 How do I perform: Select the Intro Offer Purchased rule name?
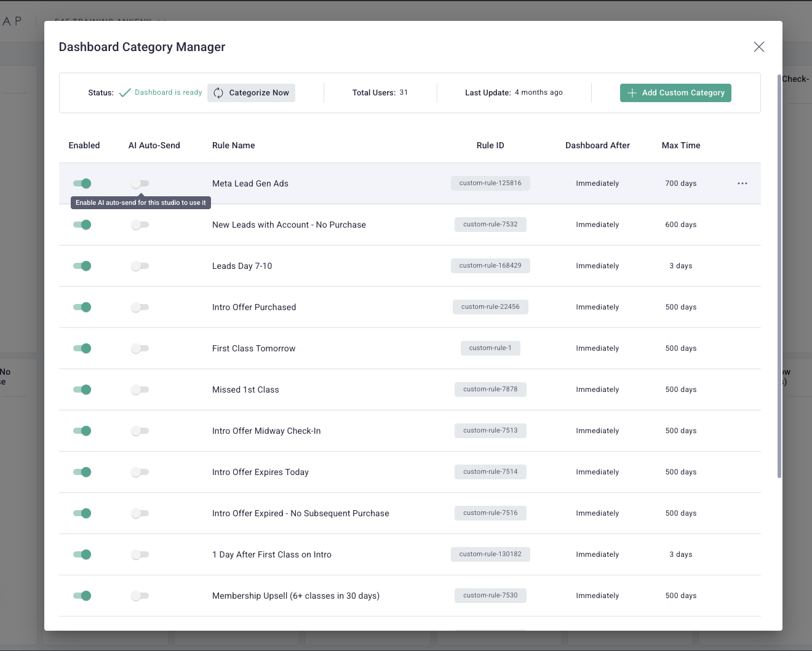[x=254, y=307]
